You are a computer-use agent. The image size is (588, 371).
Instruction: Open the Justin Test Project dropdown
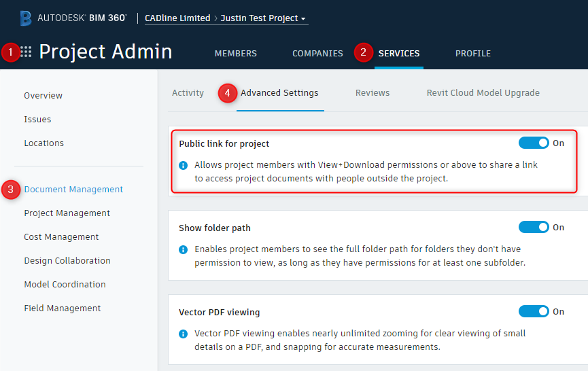click(263, 18)
